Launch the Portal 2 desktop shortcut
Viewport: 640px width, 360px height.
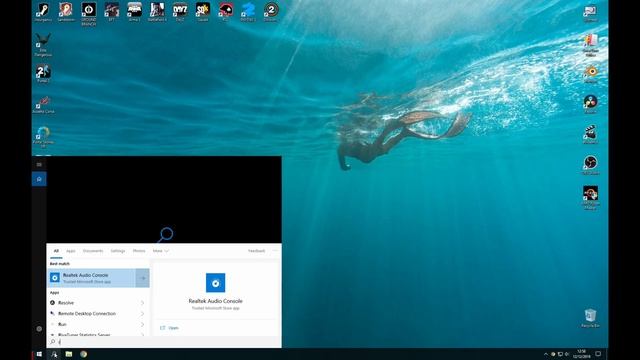pyautogui.click(x=43, y=73)
